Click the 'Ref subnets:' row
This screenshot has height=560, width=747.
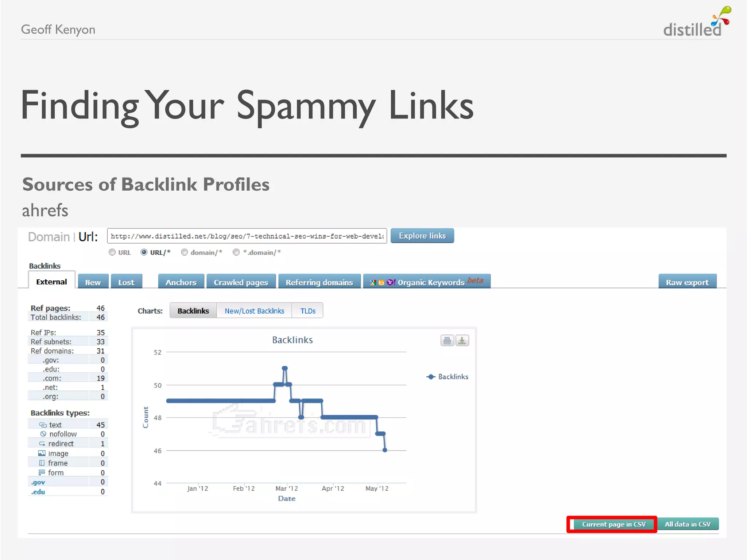tap(68, 342)
